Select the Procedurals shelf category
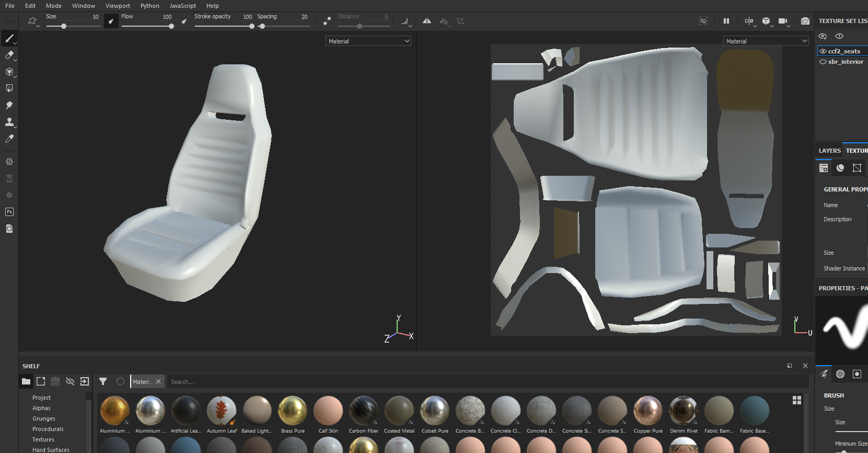The image size is (868, 453). (48, 429)
